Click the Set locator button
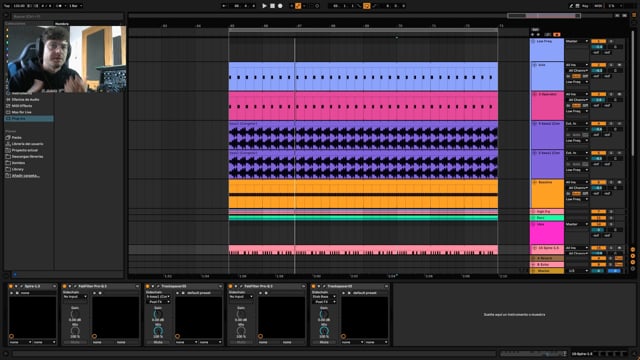Viewport: 640px width, 360px height. pyautogui.click(x=535, y=30)
